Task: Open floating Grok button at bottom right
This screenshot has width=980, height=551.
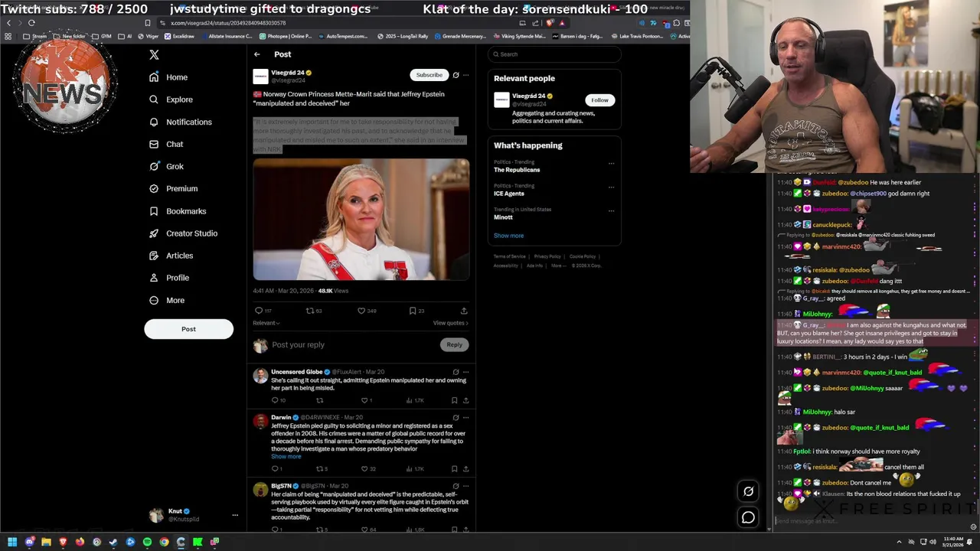Action: click(748, 492)
